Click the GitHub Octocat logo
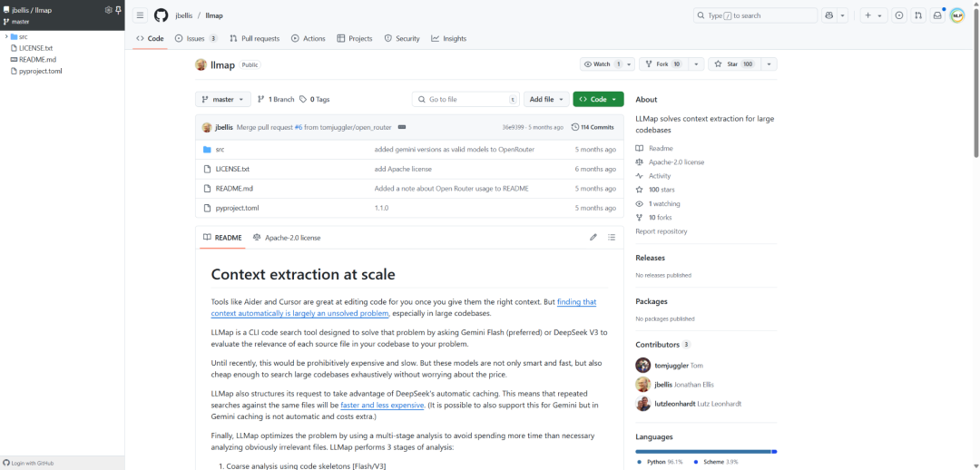Image resolution: width=980 pixels, height=470 pixels. [162, 15]
